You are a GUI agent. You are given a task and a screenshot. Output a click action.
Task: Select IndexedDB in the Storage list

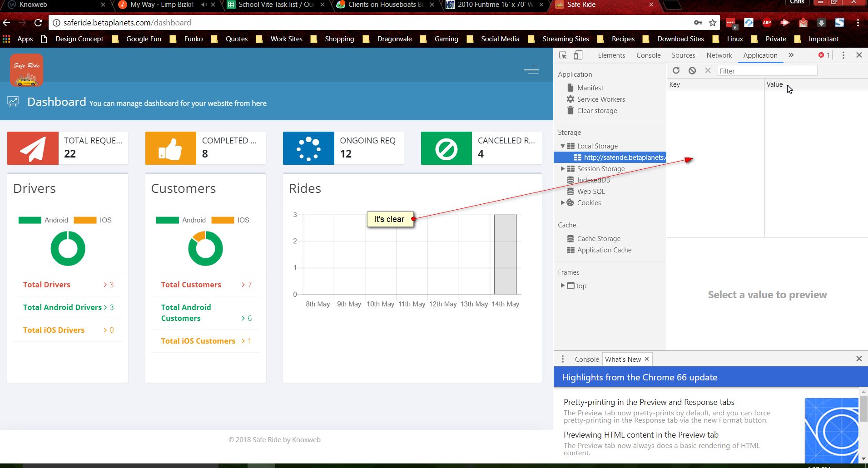(593, 180)
